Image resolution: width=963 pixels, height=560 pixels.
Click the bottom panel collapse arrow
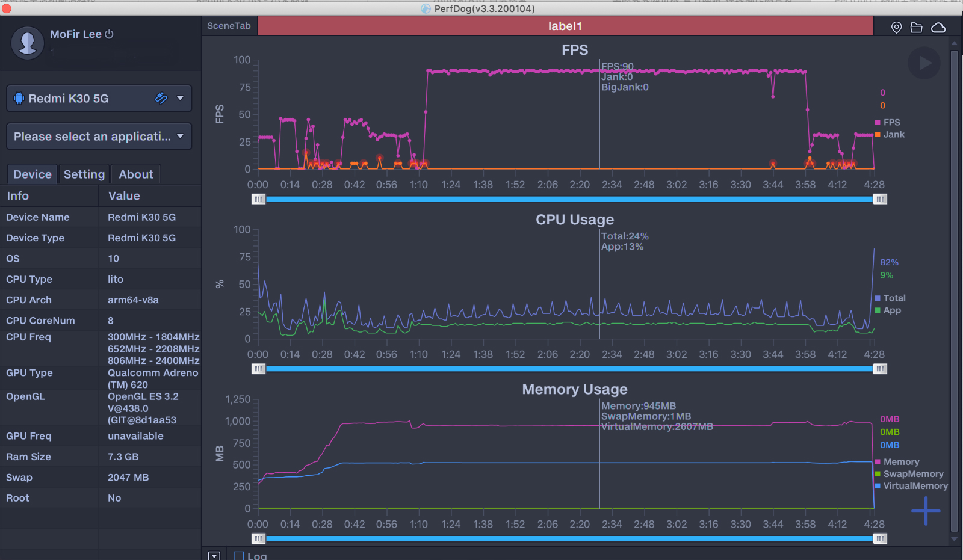(x=214, y=556)
